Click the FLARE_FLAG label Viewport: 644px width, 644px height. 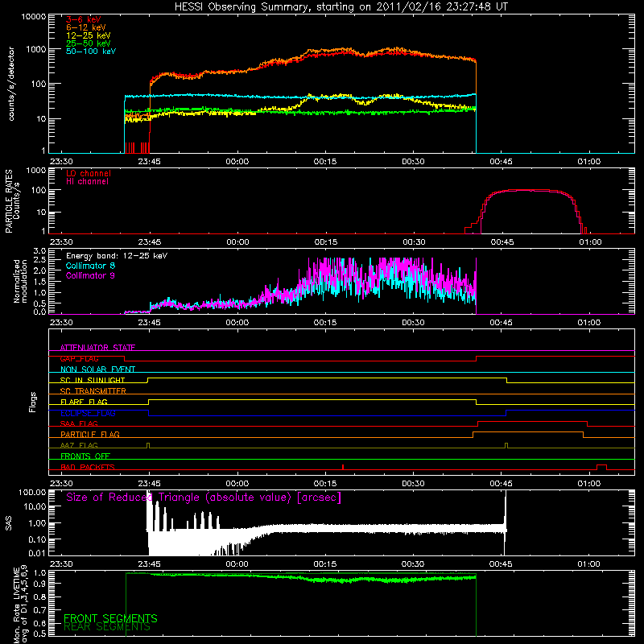(84, 402)
